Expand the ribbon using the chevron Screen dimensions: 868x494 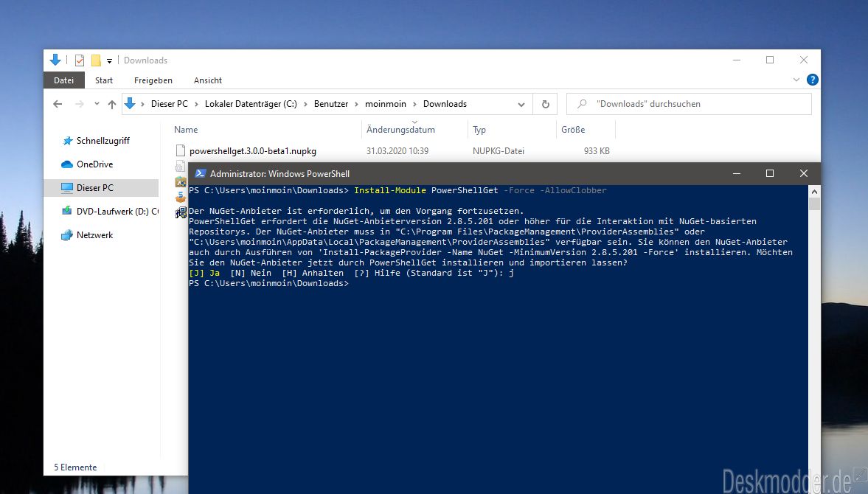796,80
